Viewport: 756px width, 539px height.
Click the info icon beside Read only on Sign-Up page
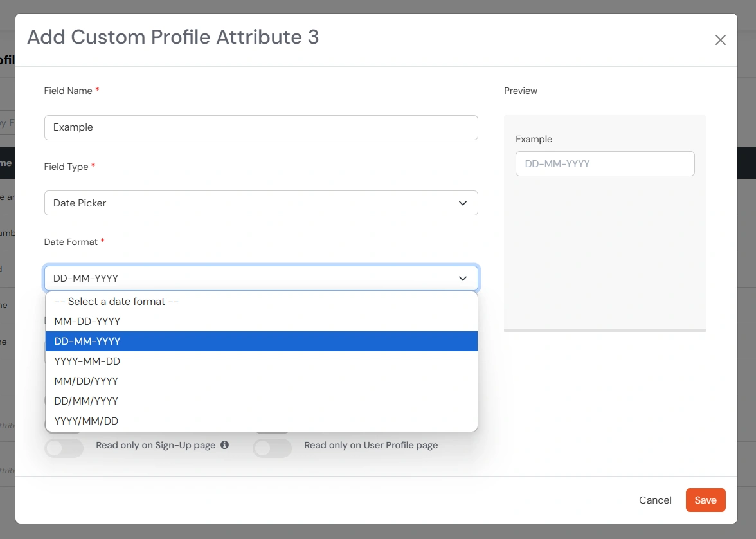(224, 444)
